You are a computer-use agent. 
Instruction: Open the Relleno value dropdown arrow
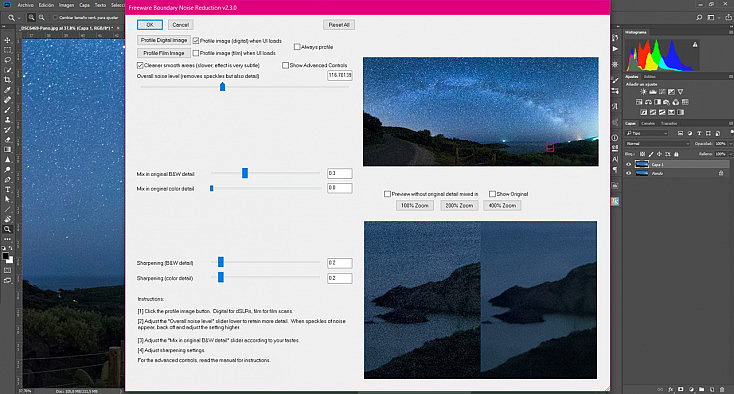(730, 154)
